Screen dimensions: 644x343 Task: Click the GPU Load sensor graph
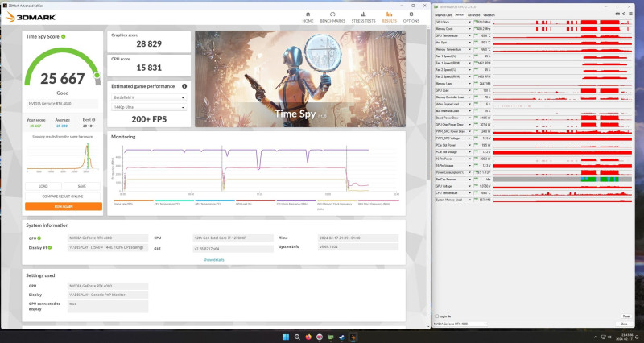(x=562, y=90)
